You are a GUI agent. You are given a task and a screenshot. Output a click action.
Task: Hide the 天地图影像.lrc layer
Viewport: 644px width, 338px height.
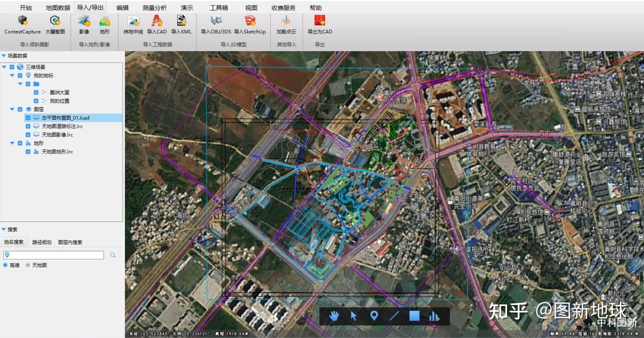pyautogui.click(x=28, y=135)
